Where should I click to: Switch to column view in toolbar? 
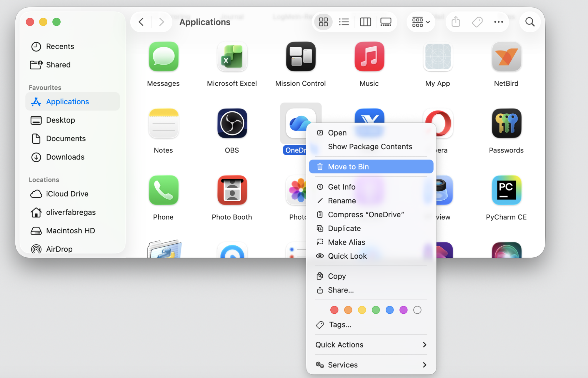click(365, 22)
